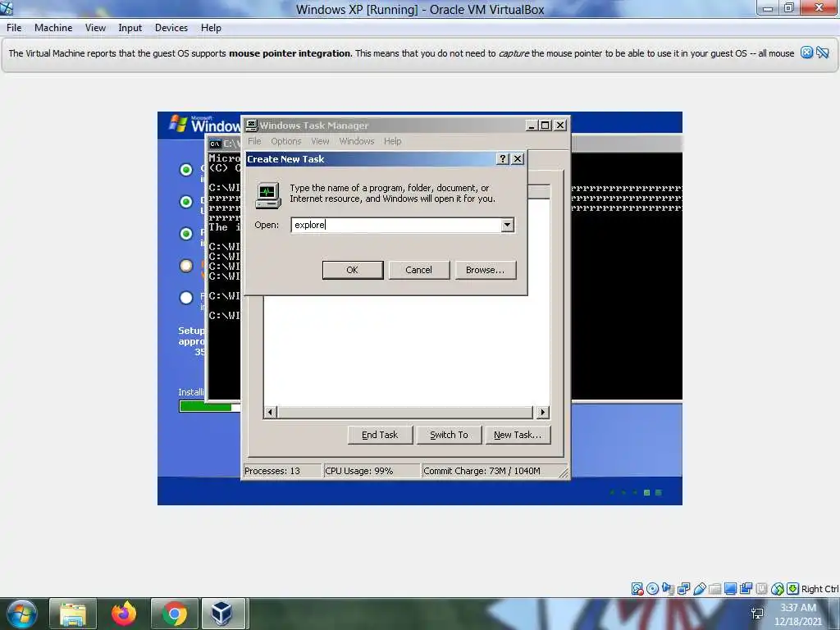Open the VirtualBox File menu
Screen dimensions: 840x630
(14, 28)
